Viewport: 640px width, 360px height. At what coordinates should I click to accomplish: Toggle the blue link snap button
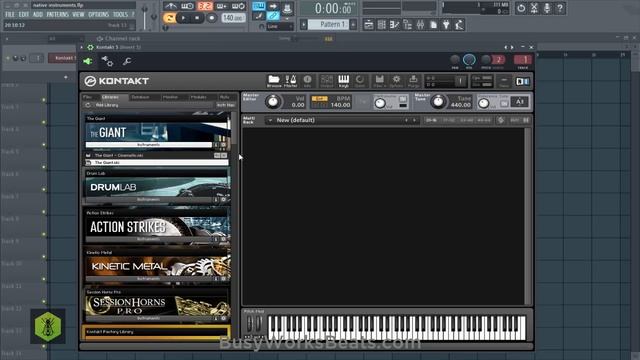(273, 16)
